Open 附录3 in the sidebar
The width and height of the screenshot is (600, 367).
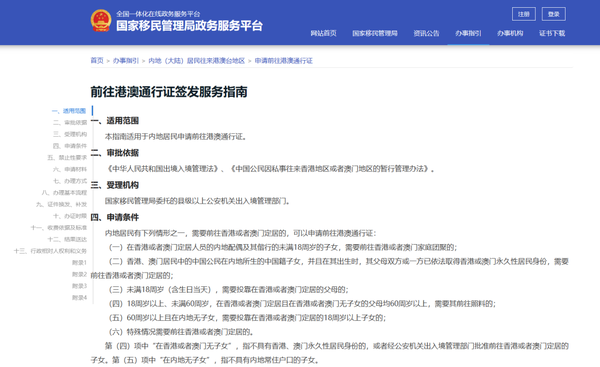tap(79, 286)
